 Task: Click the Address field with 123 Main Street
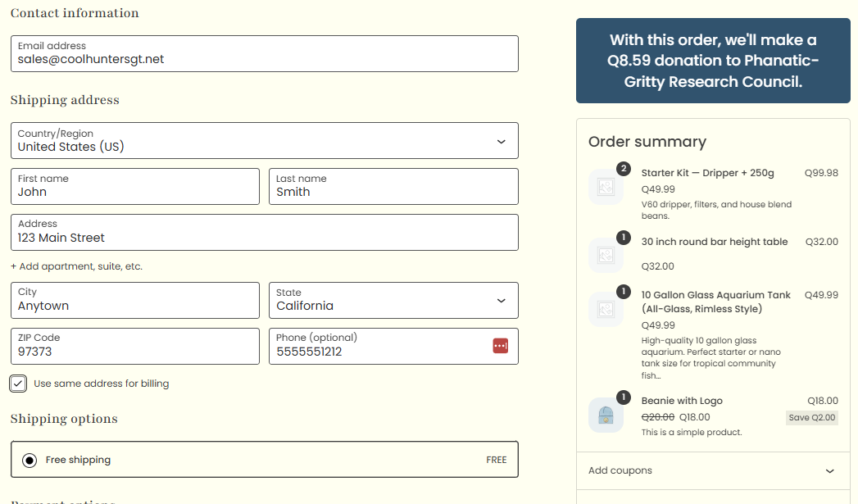(x=265, y=233)
